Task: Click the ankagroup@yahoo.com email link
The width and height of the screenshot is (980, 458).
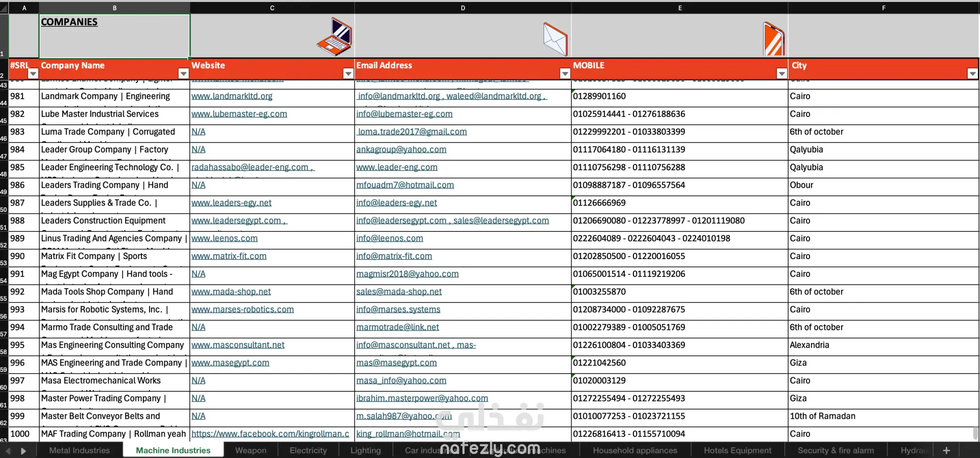Action: tap(401, 150)
